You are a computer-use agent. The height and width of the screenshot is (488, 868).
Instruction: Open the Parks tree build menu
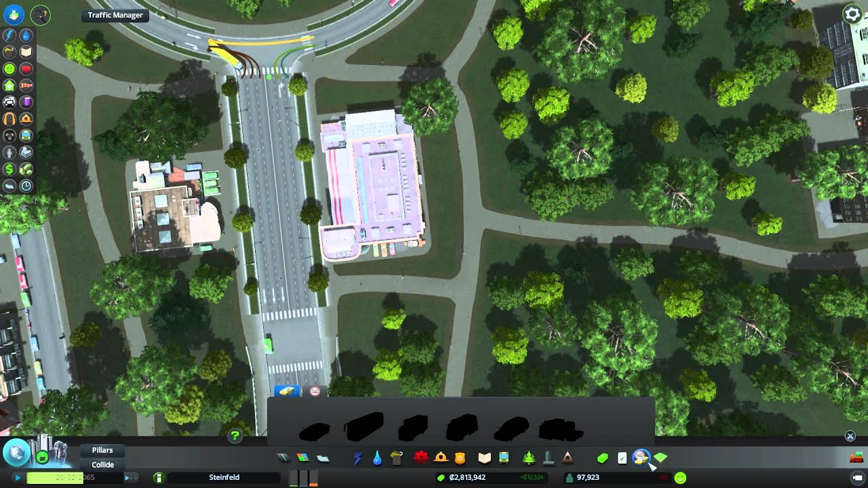click(x=528, y=458)
